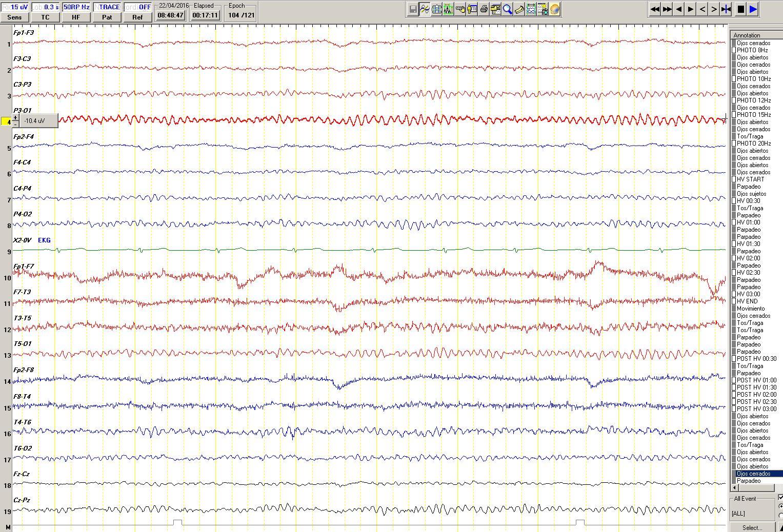
Task: Select the magnifying glass zoom tool
Action: 507,9
